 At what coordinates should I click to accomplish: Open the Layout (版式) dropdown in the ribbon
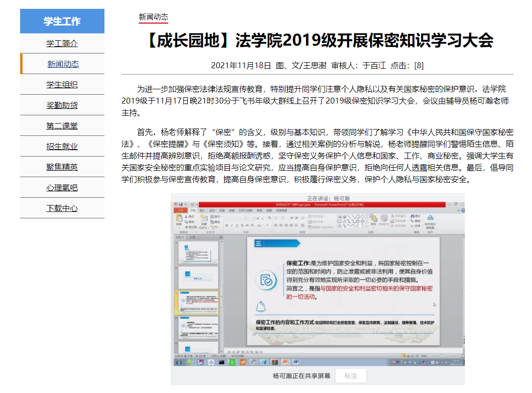pyautogui.click(x=216, y=216)
